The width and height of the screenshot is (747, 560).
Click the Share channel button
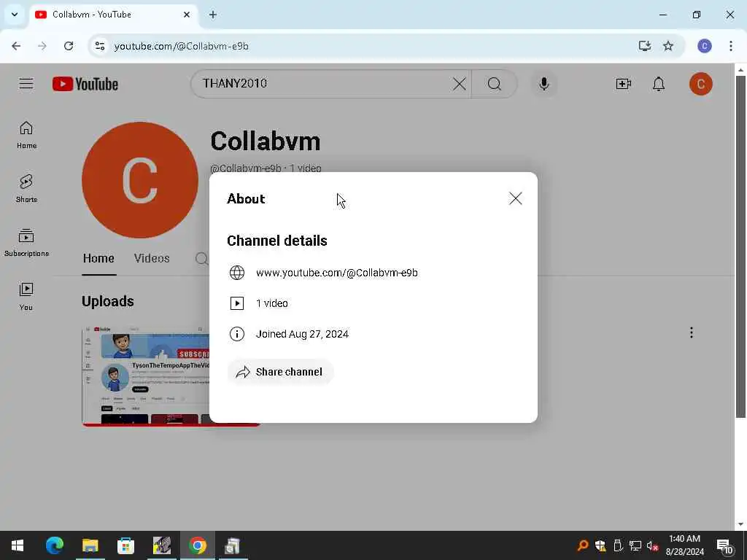pyautogui.click(x=280, y=372)
